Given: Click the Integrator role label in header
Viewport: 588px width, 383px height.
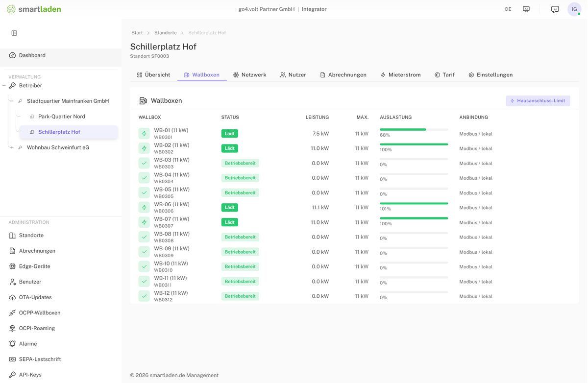Looking at the screenshot, I should (x=314, y=9).
